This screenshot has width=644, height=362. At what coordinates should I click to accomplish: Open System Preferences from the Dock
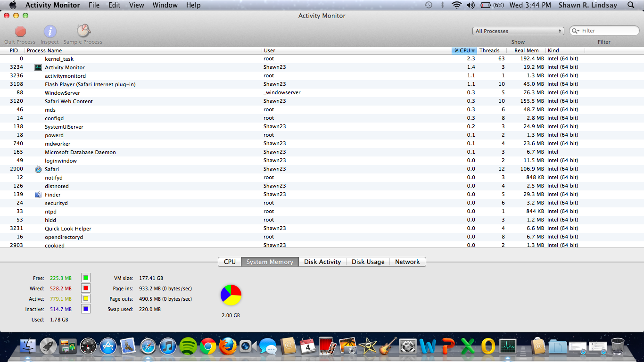(x=408, y=346)
